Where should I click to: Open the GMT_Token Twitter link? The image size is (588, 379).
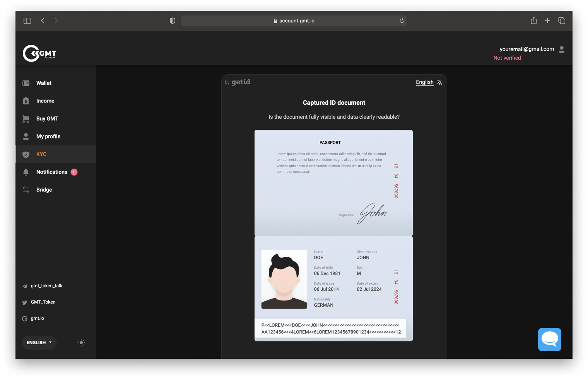[x=43, y=302]
